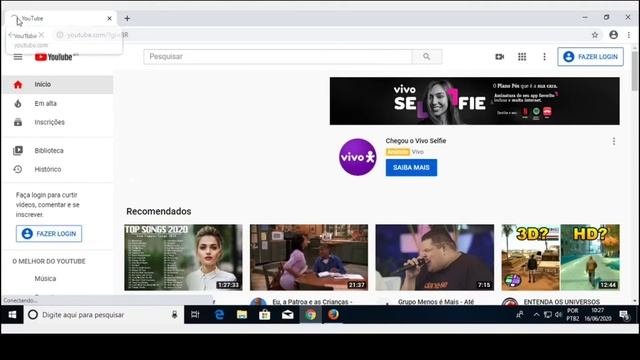Open a new Chrome tab
The width and height of the screenshot is (640, 360).
pyautogui.click(x=127, y=18)
